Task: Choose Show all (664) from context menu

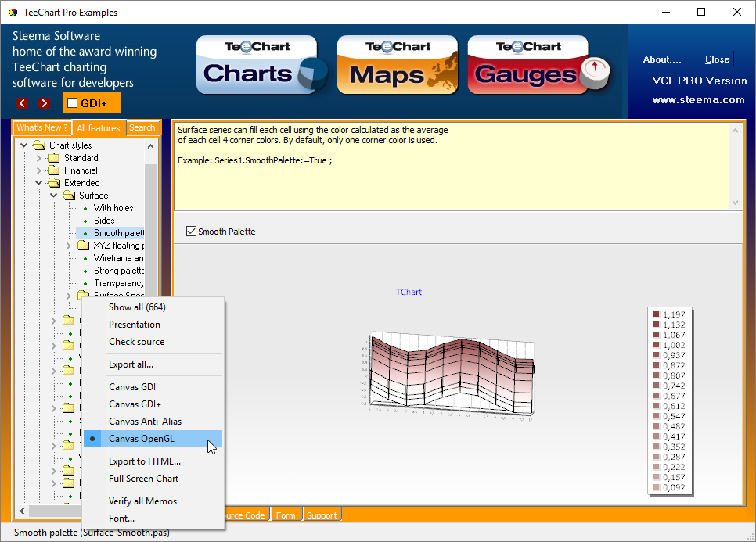Action: point(153,307)
